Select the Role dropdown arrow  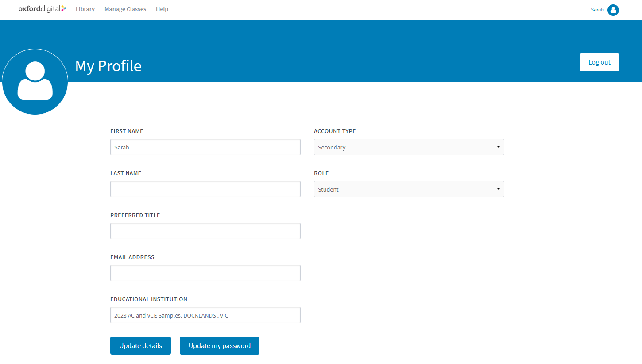coord(498,189)
